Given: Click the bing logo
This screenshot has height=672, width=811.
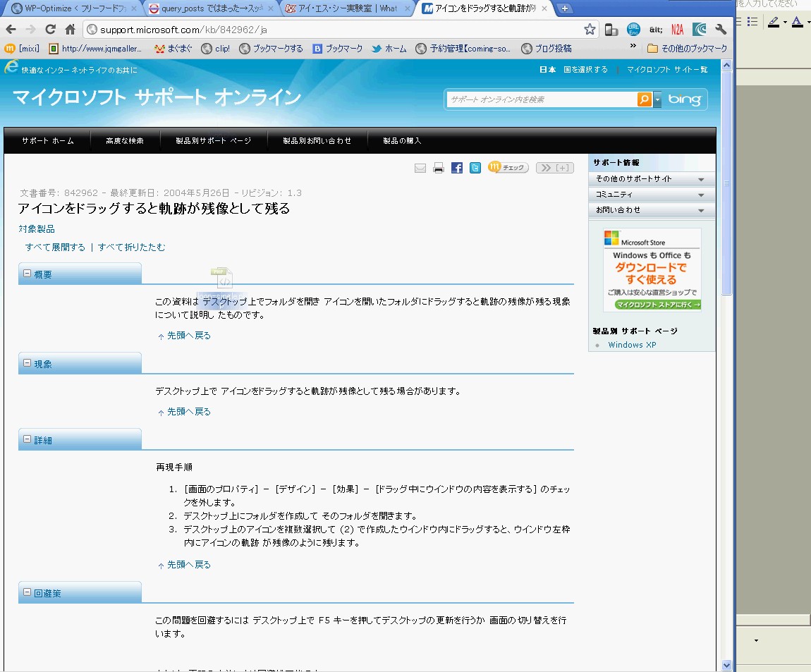Looking at the screenshot, I should point(684,99).
